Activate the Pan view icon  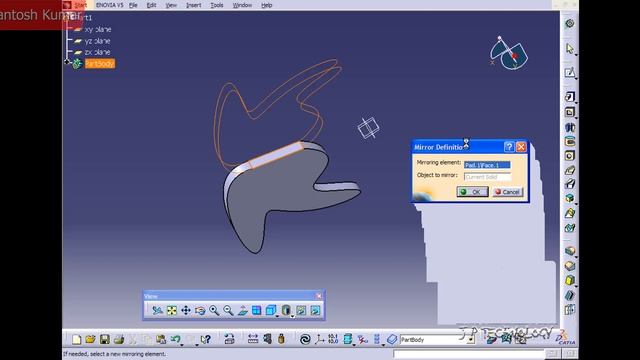coord(186,311)
